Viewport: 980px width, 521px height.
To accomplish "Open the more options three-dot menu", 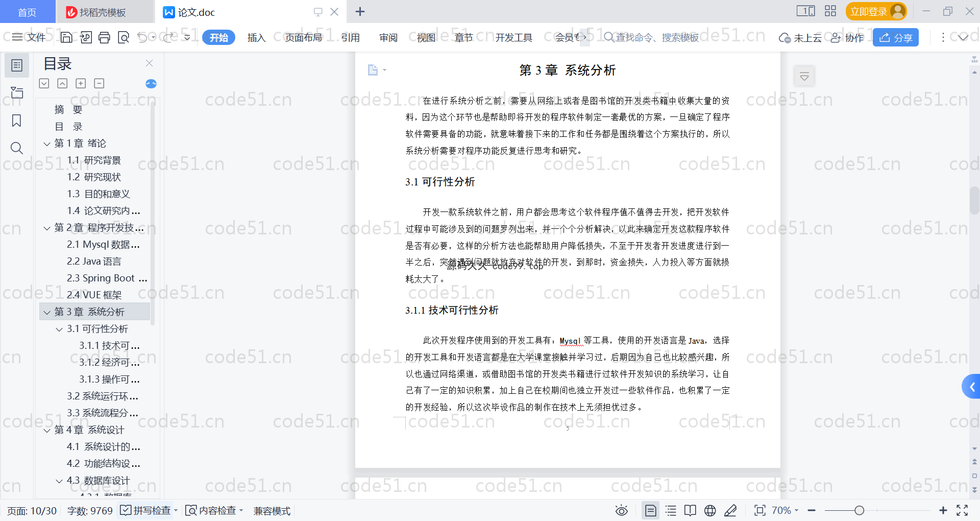I will point(943,37).
